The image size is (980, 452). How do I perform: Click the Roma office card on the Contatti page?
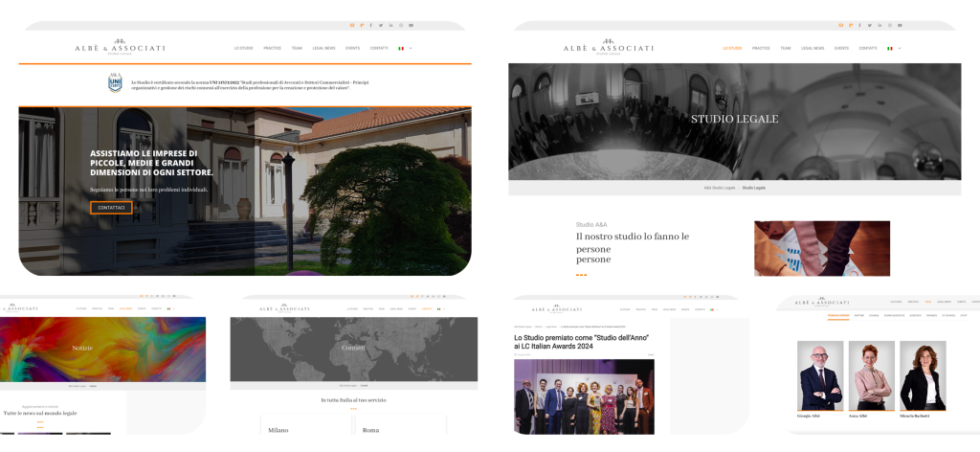click(401, 424)
